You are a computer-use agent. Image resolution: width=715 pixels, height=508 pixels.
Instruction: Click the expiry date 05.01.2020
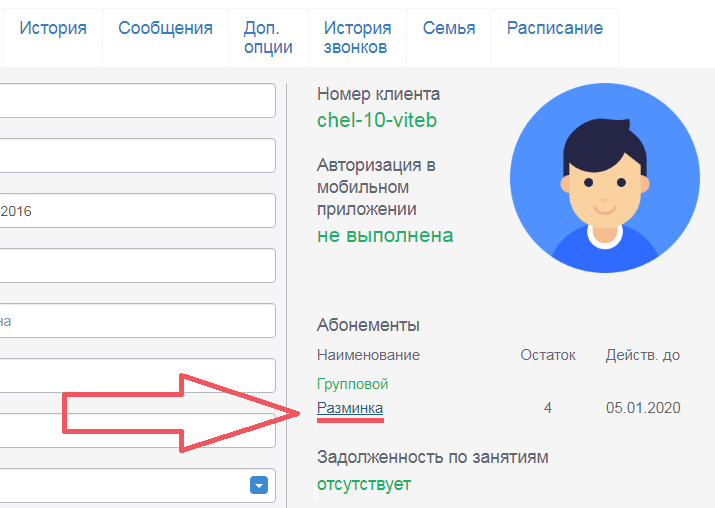pos(643,408)
